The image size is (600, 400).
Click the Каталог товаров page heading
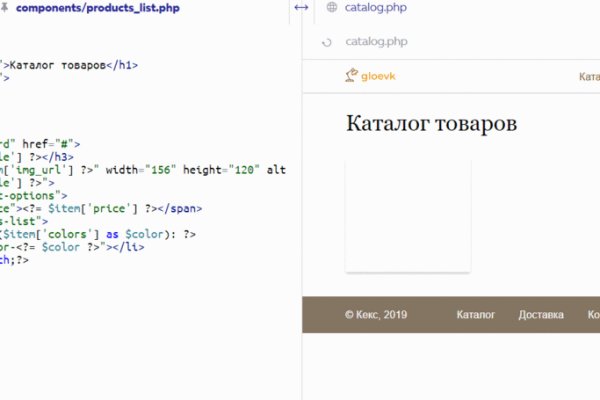click(431, 124)
